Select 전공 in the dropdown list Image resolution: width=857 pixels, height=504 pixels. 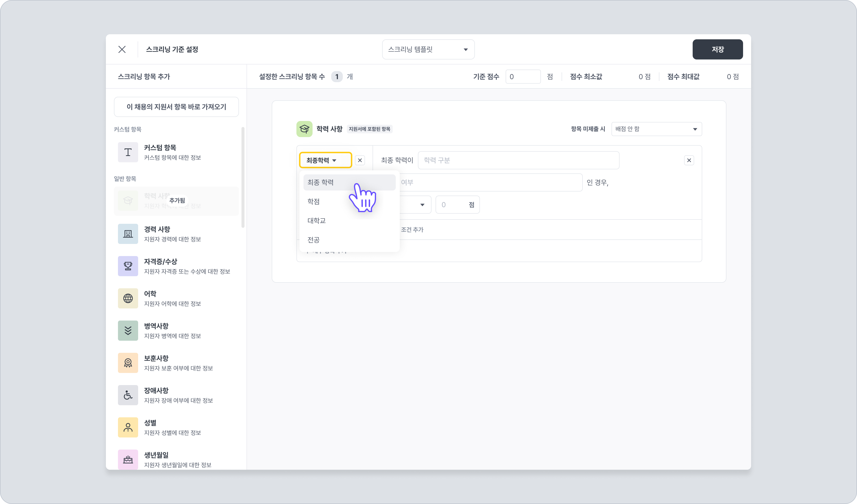point(314,240)
